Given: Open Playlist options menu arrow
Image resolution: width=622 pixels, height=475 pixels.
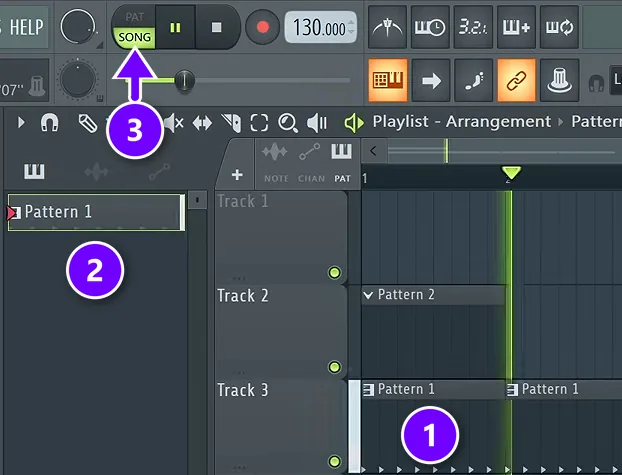Looking at the screenshot, I should tap(21, 122).
